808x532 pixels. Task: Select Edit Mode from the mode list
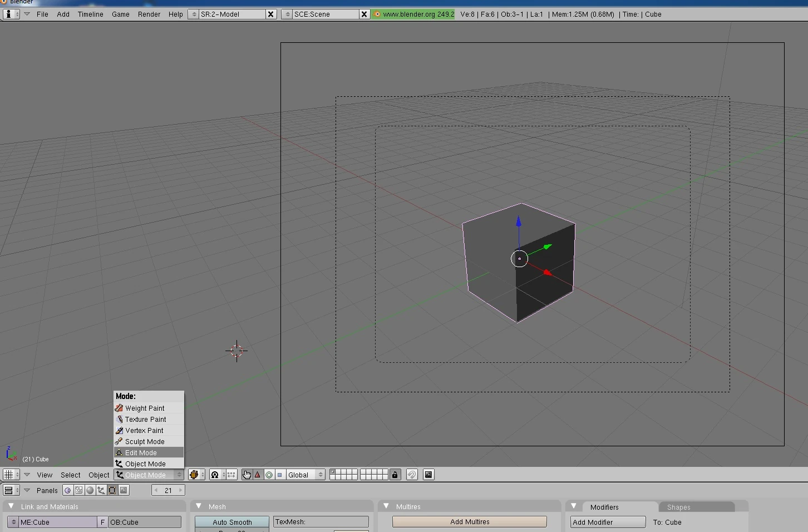coord(148,452)
